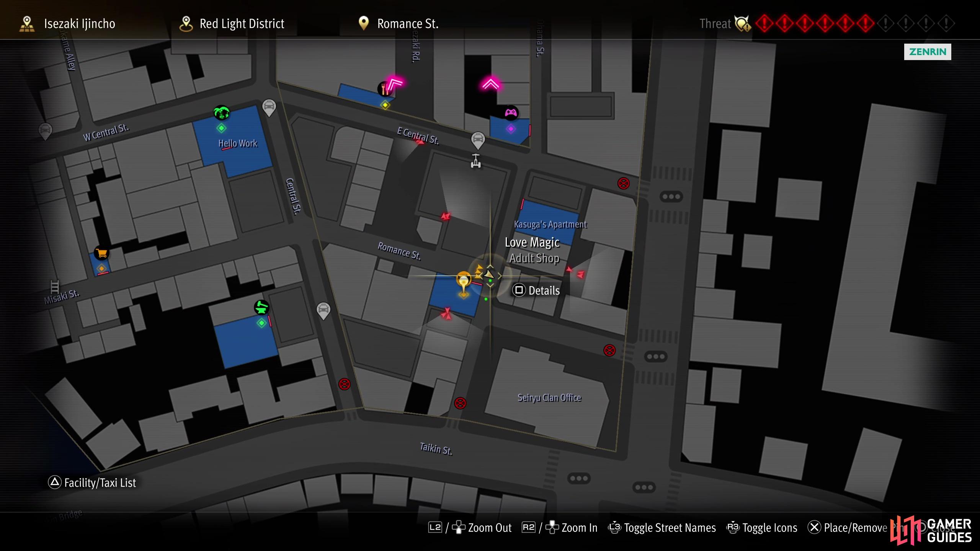Select the Red Light District area icon
The height and width of the screenshot is (551, 980).
pos(186,24)
